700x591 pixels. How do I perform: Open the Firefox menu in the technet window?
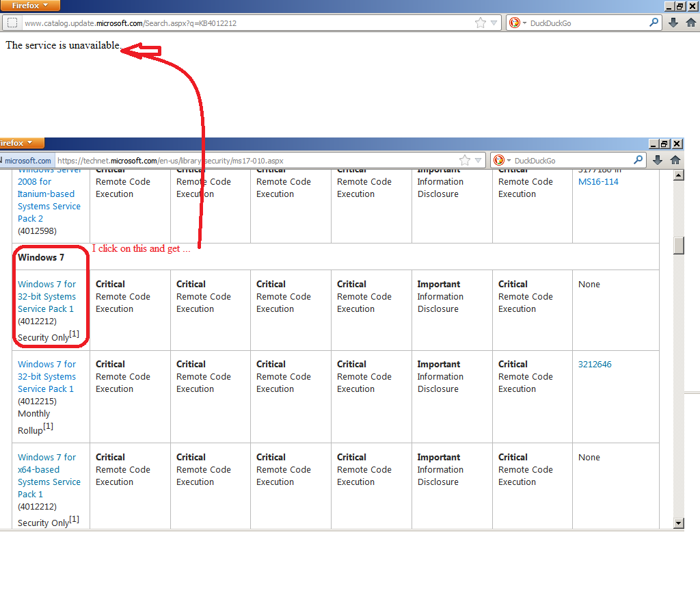coord(21,143)
